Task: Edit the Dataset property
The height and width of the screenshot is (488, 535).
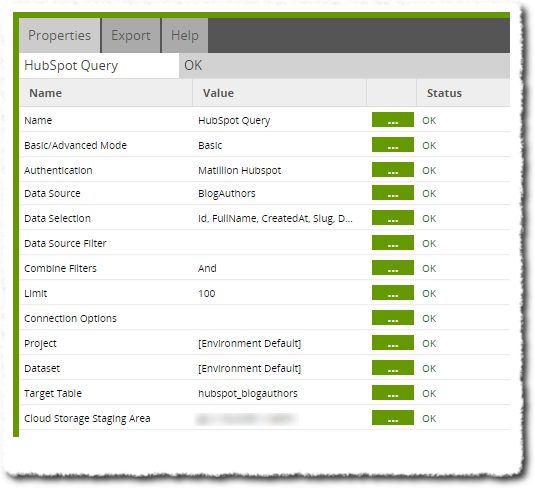Action: (x=393, y=368)
